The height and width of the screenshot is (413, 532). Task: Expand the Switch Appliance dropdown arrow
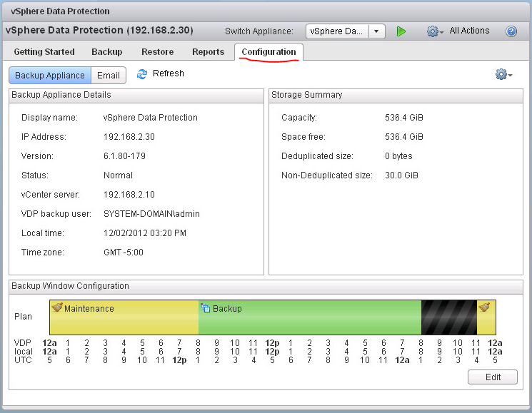click(x=376, y=31)
